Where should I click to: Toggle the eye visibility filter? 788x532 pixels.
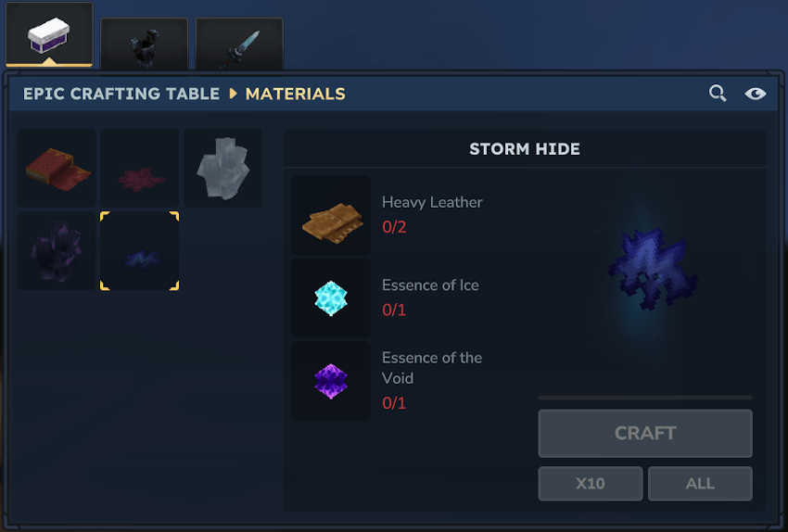756,94
